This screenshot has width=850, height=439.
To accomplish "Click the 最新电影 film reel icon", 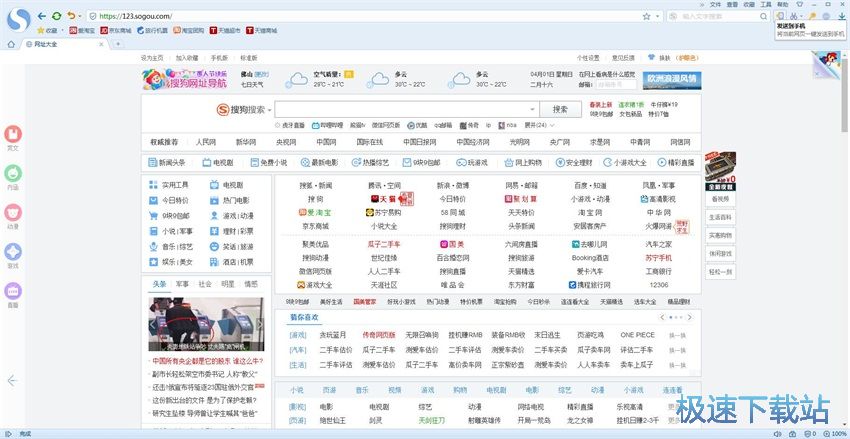I will 305,162.
